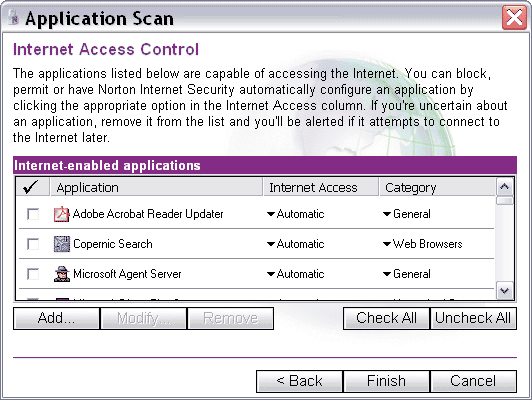Click the Copernic Search application icon
This screenshot has height=400, width=532.
pyautogui.click(x=62, y=244)
